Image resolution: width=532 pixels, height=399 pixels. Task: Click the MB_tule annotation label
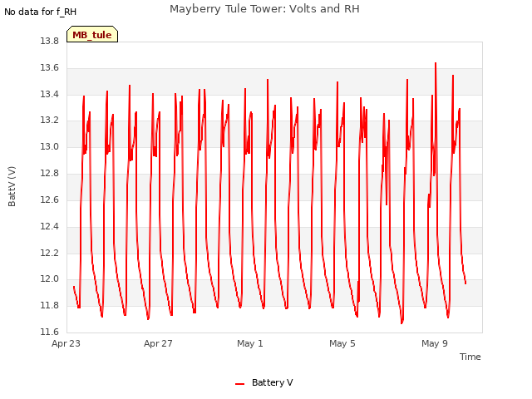[92, 35]
